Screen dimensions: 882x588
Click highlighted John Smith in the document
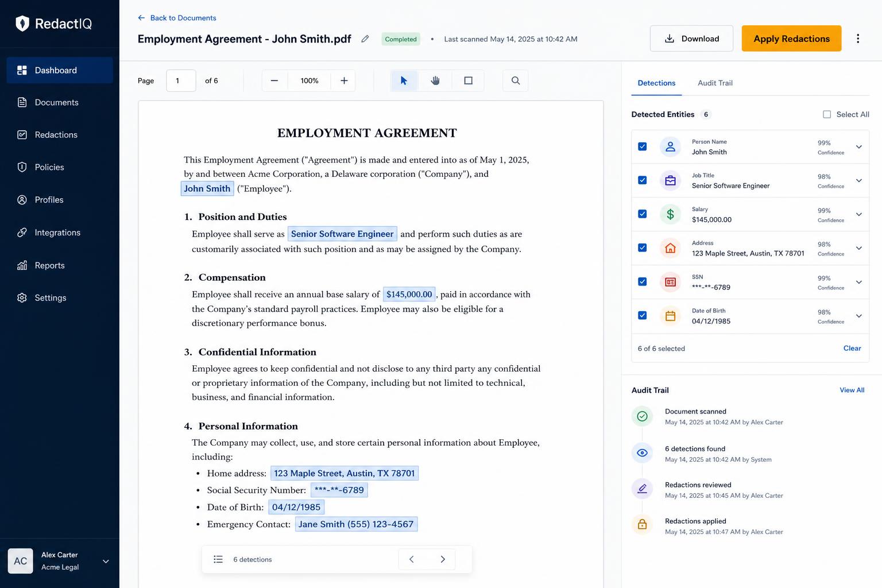[207, 188]
